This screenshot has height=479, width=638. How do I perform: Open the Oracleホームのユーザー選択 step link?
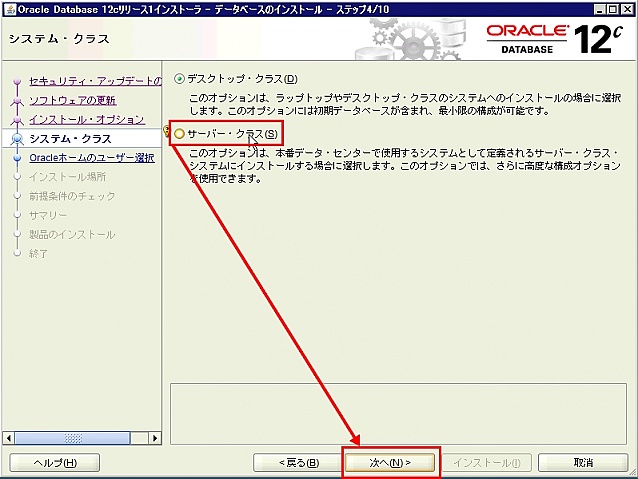[92, 157]
